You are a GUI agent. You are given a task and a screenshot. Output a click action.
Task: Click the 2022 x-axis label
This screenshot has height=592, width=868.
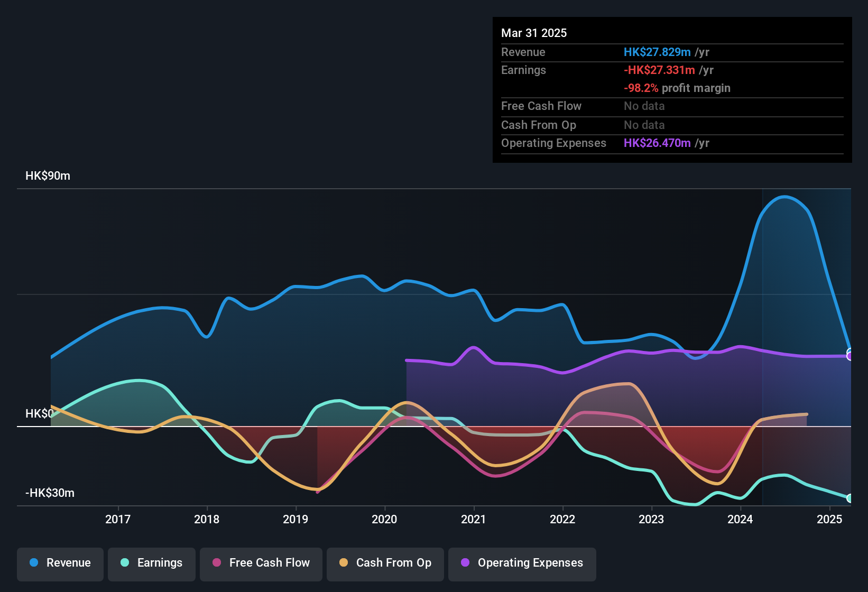(562, 519)
